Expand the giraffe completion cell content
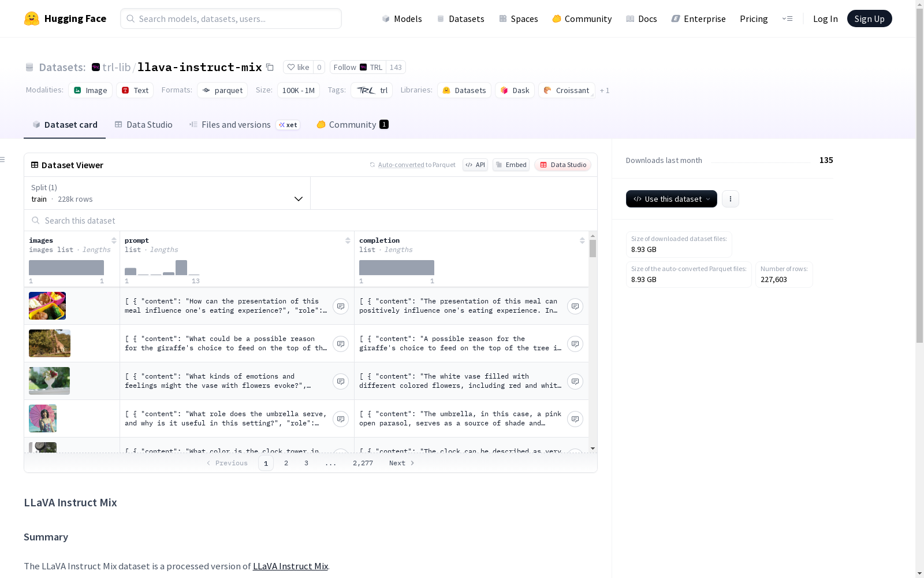 pos(575,344)
